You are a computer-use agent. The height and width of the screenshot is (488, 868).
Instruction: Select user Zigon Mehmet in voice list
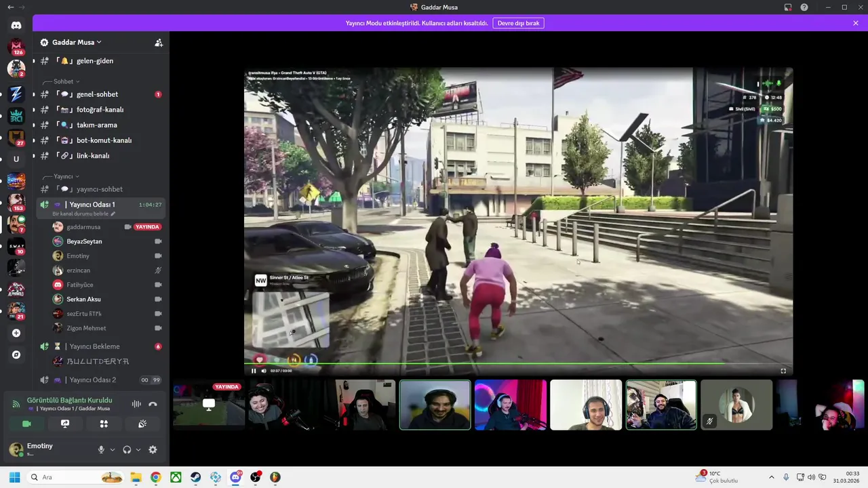(107, 328)
